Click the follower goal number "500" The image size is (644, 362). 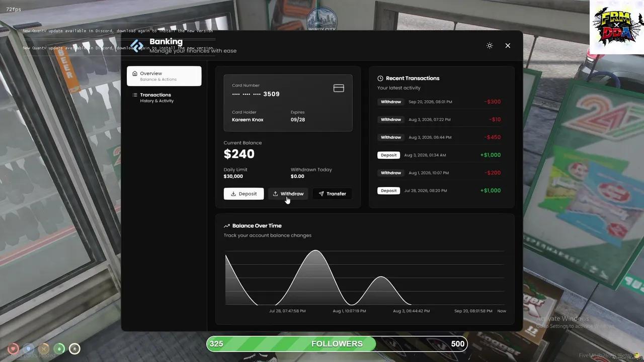458,344
